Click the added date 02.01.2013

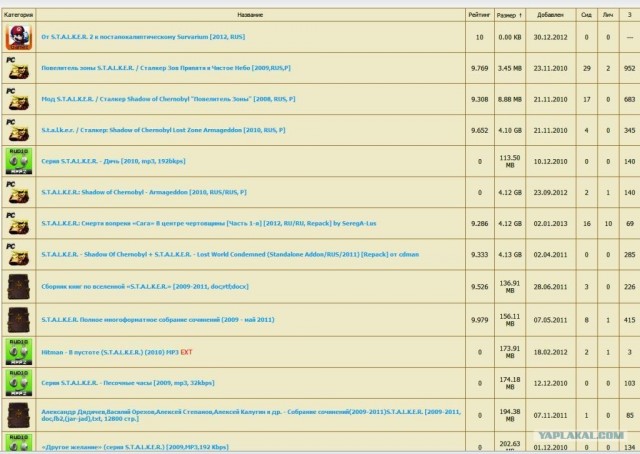point(550,223)
